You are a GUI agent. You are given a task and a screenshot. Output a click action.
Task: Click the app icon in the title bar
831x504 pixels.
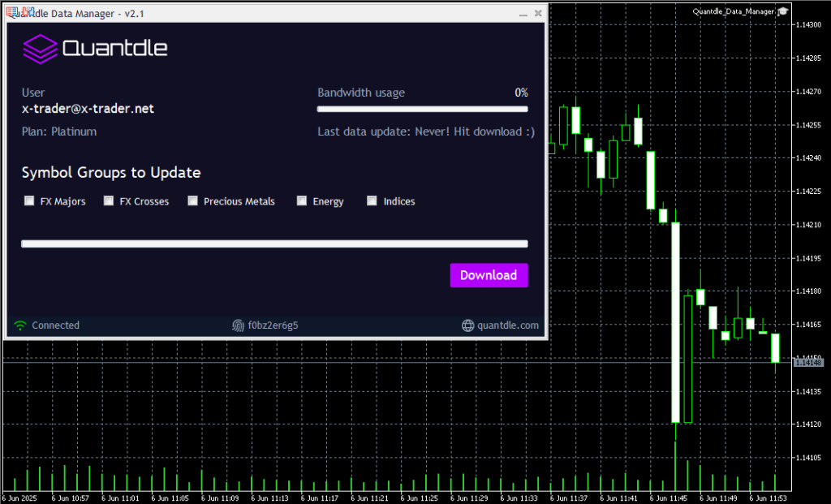[x=20, y=13]
